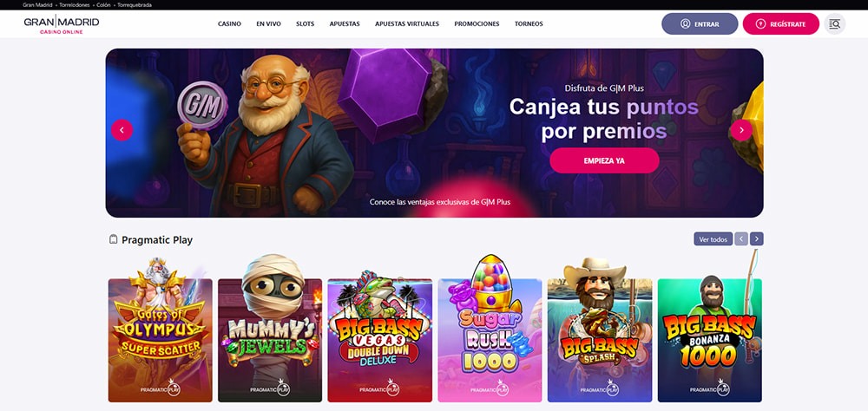868x411 pixels.
Task: Show next Pragmatic Play games arrow
Action: tap(757, 239)
